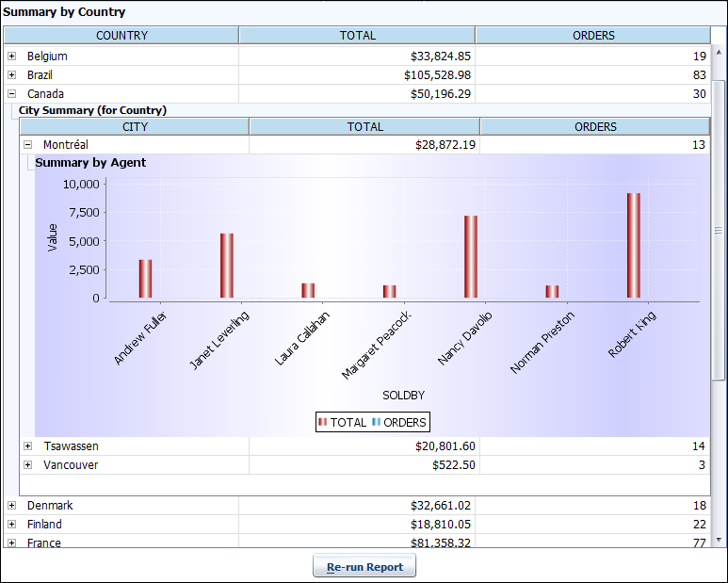
Task: Expand the Tsawassen city row
Action: (x=27, y=446)
